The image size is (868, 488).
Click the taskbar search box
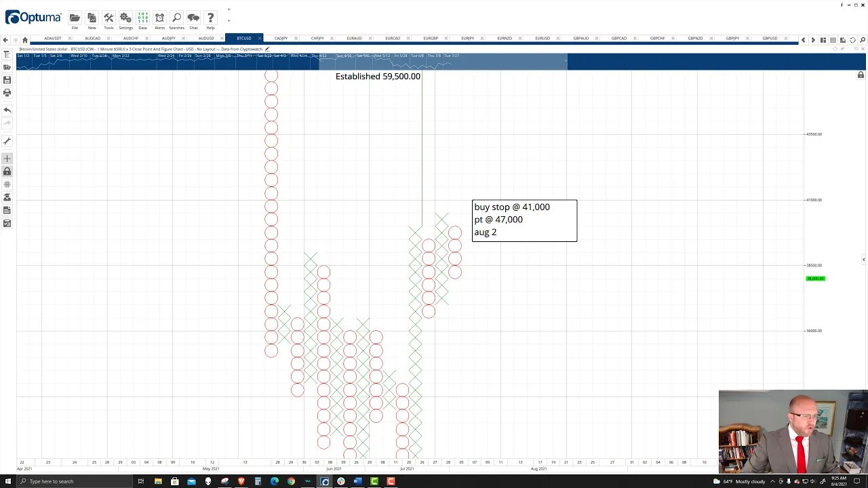point(76,481)
